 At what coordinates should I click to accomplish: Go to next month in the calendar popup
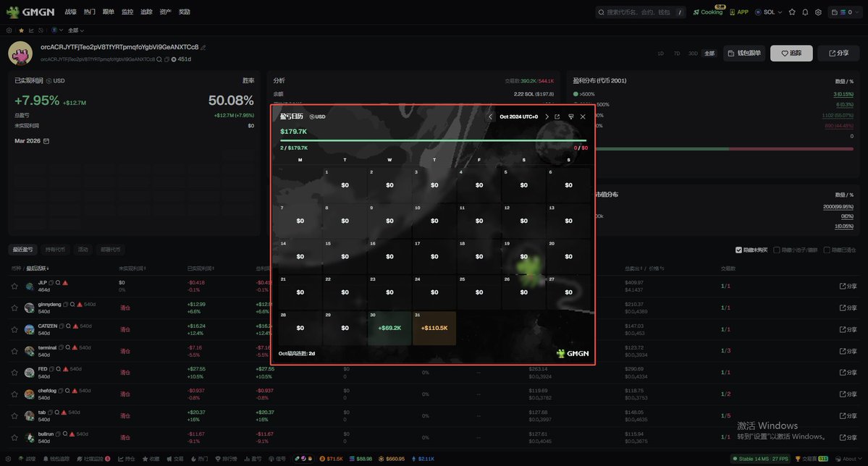pos(547,116)
